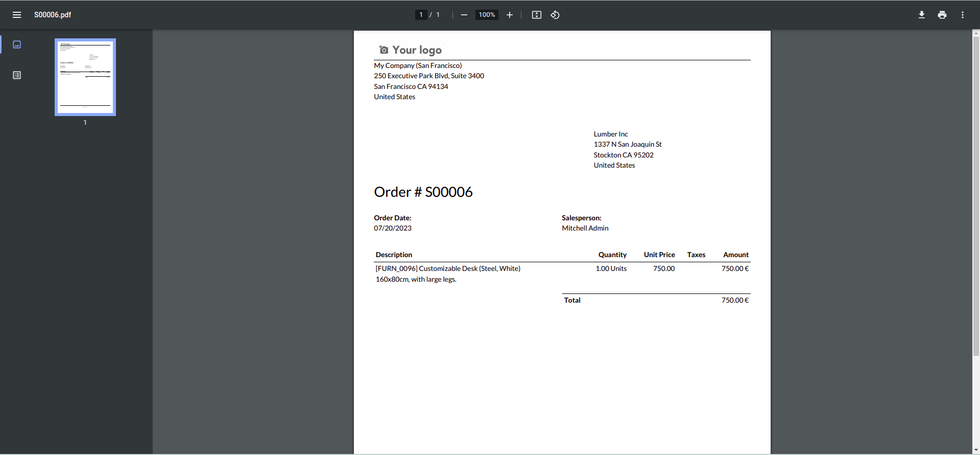The height and width of the screenshot is (455, 980).
Task: Click the 'Your logo' placeholder text
Action: click(x=417, y=50)
